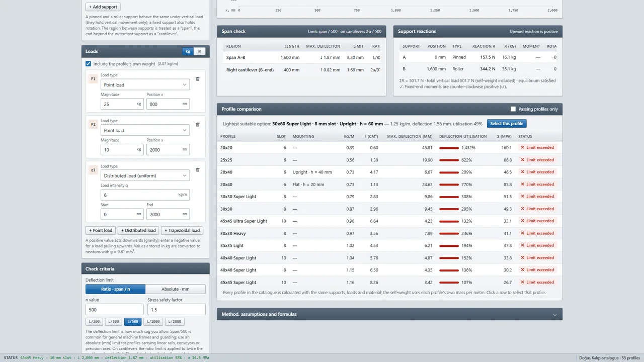This screenshot has width=644, height=362.
Task: Edit the 'n value' field
Action: click(115, 310)
